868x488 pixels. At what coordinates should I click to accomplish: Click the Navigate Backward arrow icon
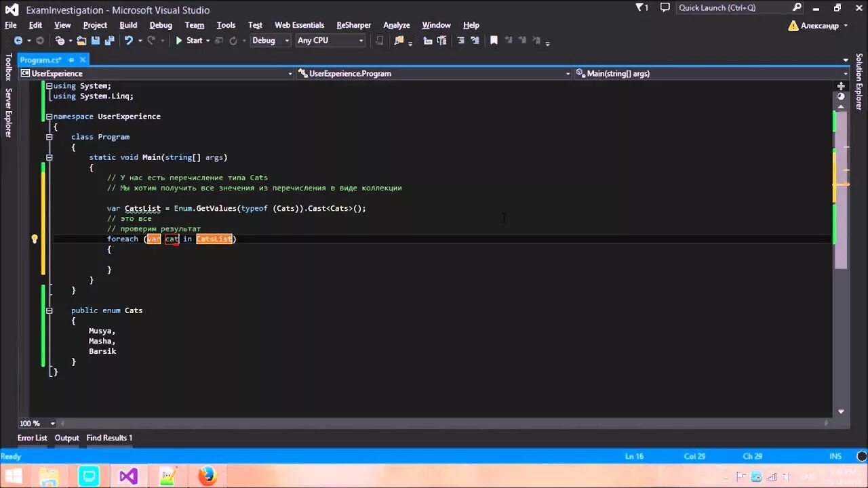tap(18, 41)
